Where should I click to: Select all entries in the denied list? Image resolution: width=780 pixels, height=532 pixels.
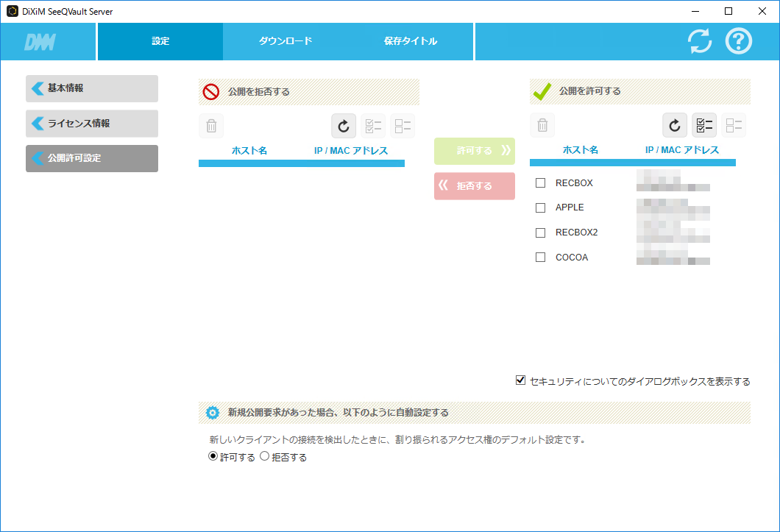pos(373,125)
